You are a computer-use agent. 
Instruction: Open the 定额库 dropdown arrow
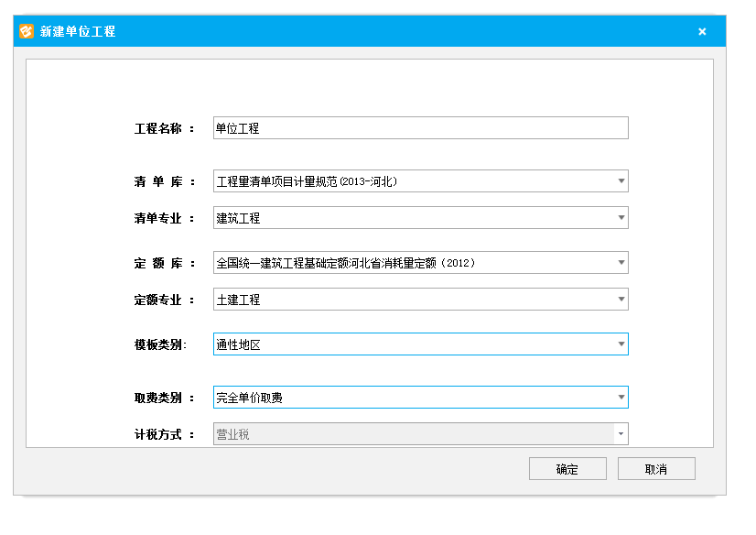(621, 263)
